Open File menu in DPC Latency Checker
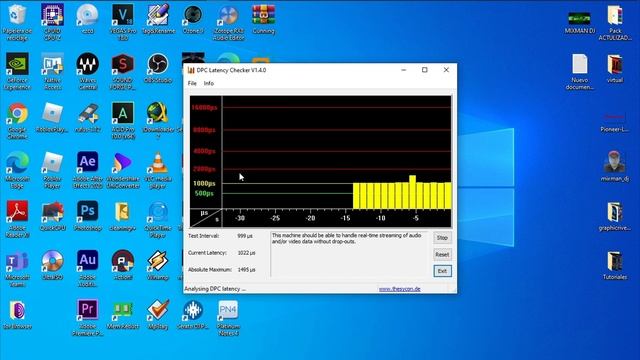The height and width of the screenshot is (360, 640). [192, 83]
